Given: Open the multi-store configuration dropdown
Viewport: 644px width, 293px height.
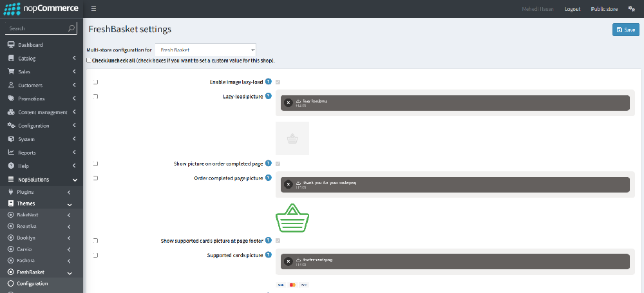Looking at the screenshot, I should point(205,50).
